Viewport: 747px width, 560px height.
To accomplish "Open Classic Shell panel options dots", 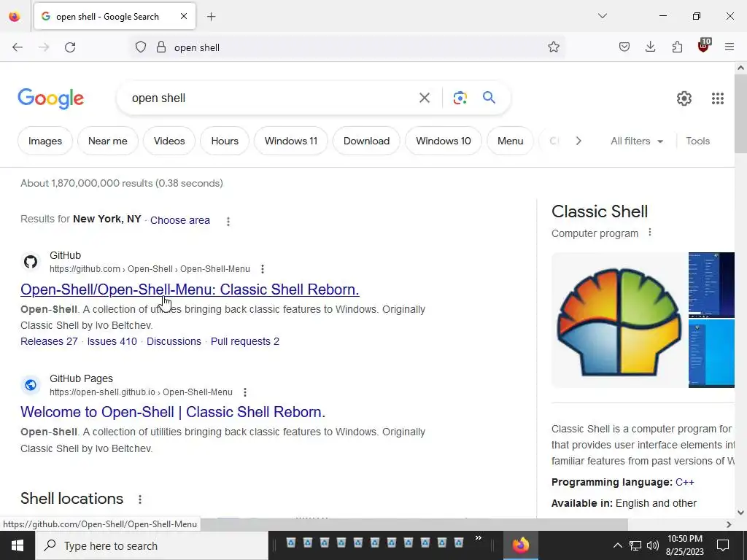I will 650,233.
